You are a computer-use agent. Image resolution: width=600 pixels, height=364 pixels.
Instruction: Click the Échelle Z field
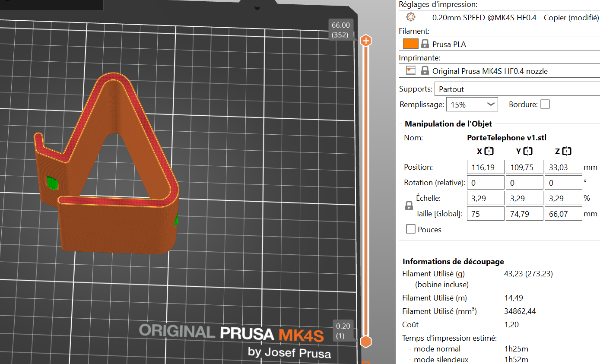563,198
